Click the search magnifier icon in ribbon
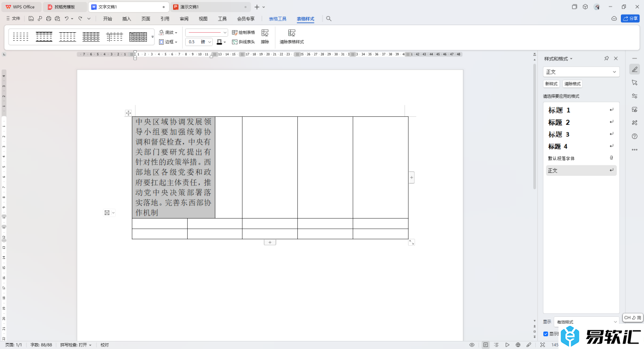The width and height of the screenshot is (644, 349). pos(329,19)
